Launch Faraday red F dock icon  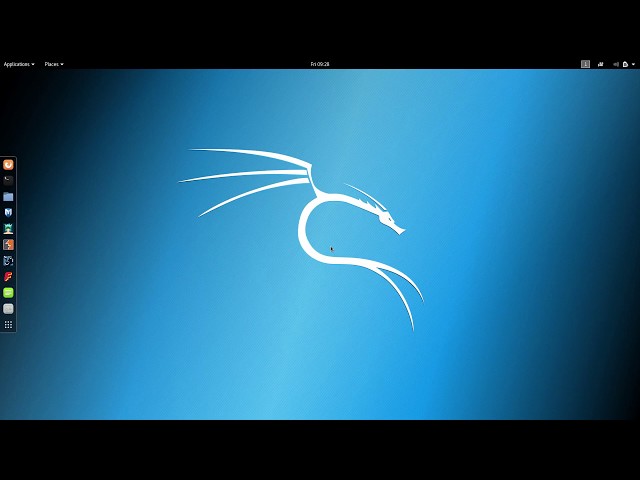click(8, 277)
